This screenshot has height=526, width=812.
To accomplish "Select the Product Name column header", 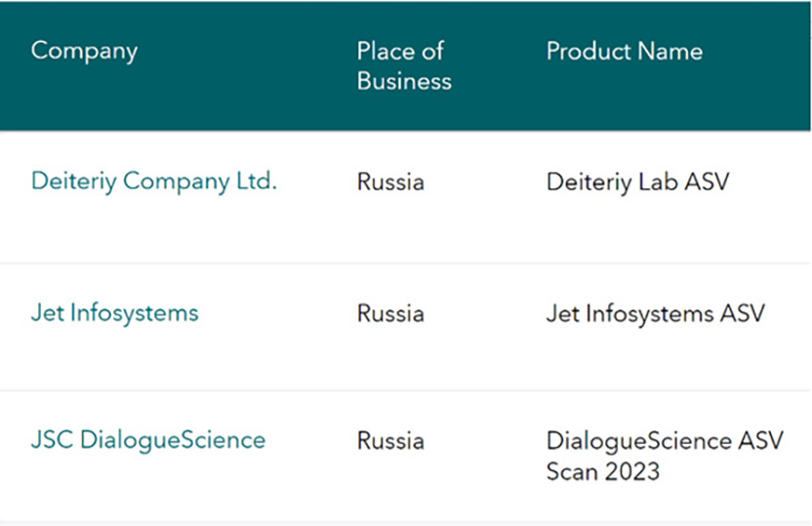I will click(x=625, y=52).
